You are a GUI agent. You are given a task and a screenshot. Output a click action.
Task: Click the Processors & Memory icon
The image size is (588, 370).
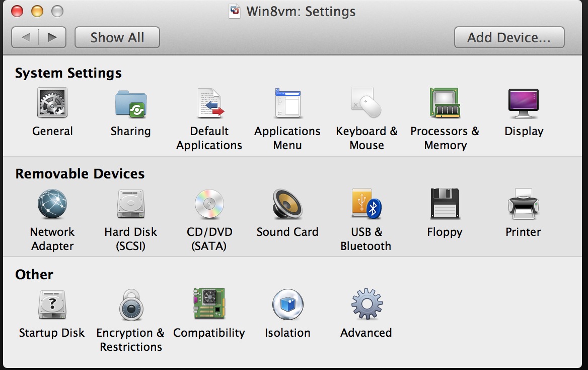click(445, 103)
